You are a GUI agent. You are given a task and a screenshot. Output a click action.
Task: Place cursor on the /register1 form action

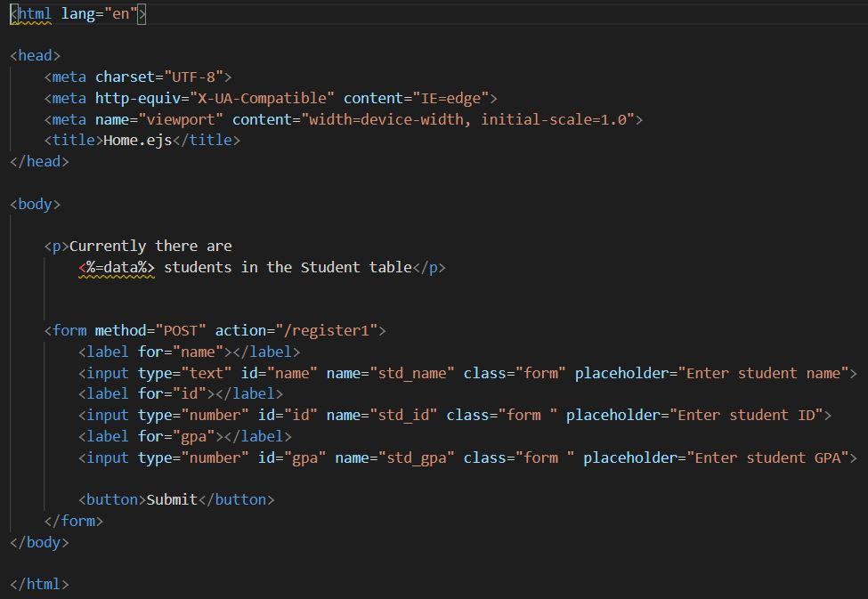click(321, 330)
